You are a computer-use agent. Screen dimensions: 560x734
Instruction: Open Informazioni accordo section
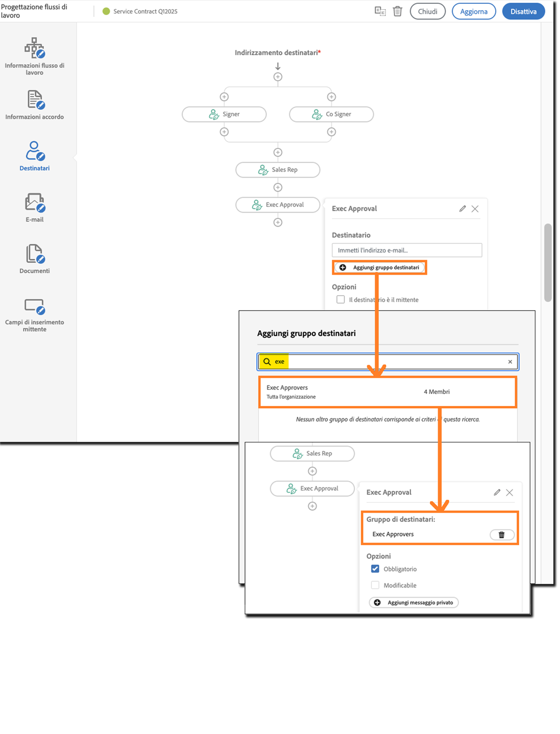point(35,105)
